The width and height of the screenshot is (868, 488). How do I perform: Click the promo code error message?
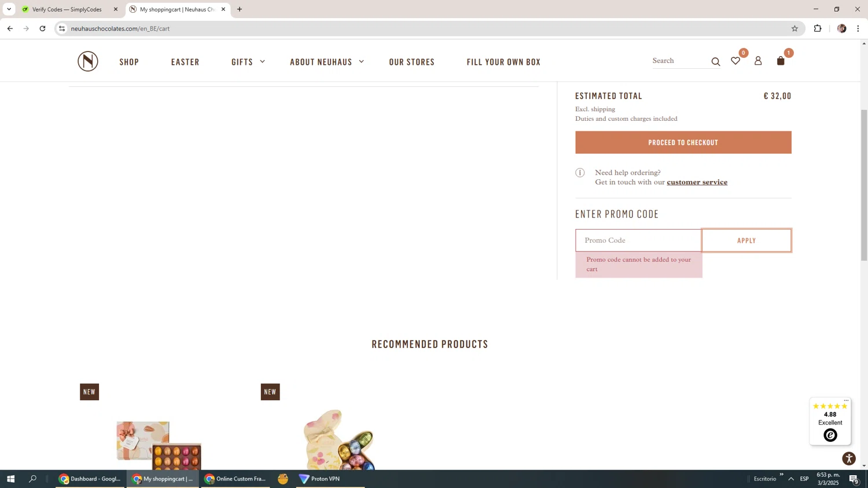click(639, 264)
